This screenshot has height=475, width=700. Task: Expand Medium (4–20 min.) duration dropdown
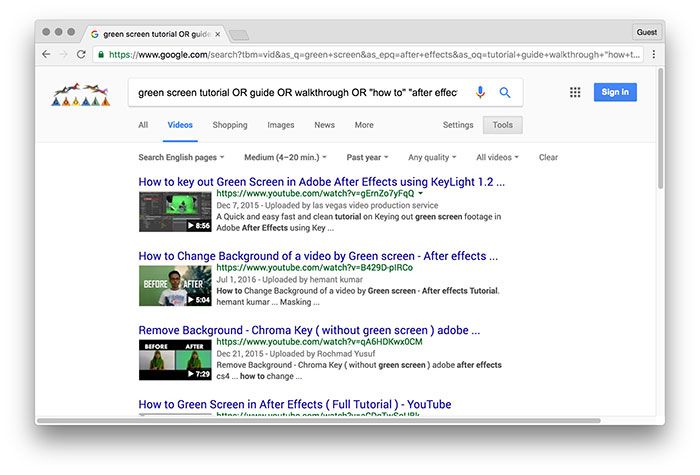pos(285,157)
